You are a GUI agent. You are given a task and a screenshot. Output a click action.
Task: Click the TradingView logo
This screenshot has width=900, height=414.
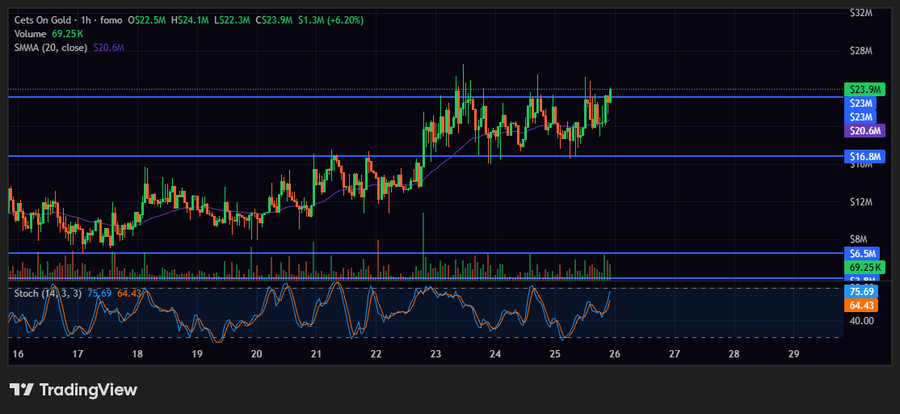pyautogui.click(x=73, y=390)
